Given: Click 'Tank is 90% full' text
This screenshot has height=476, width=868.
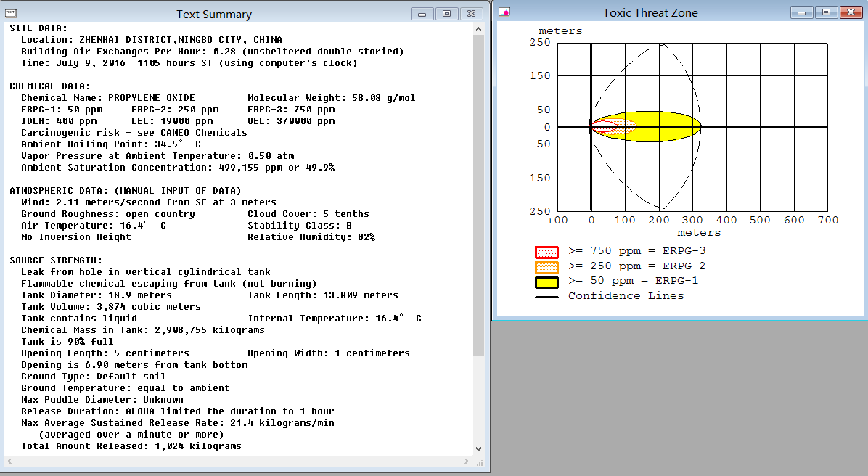Looking at the screenshot, I should click(x=67, y=342).
